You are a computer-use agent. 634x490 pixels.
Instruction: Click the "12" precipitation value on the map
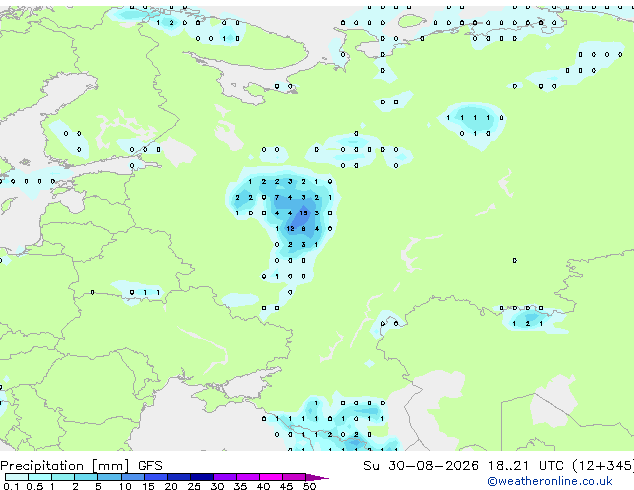pyautogui.click(x=290, y=229)
